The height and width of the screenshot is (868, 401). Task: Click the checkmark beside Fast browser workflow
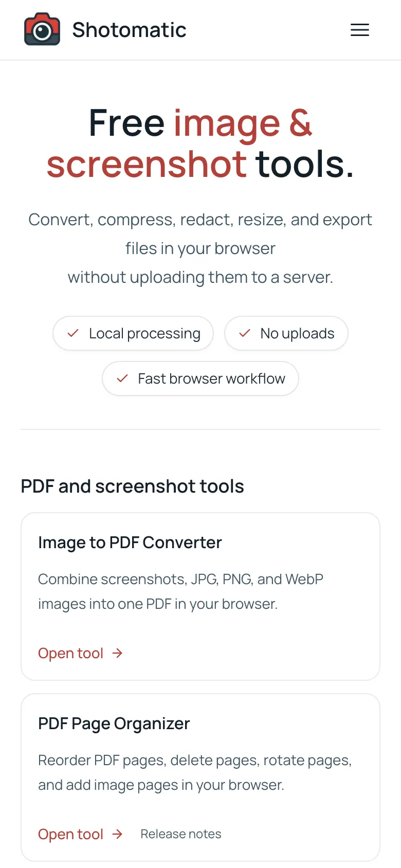pos(122,378)
